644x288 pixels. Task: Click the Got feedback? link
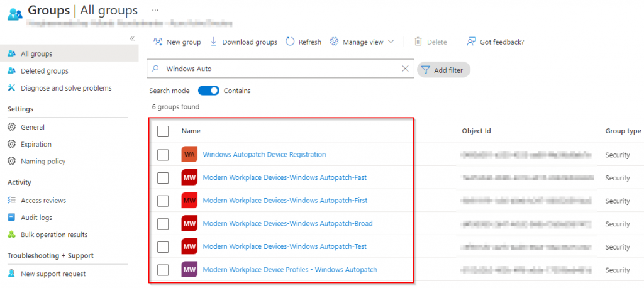click(502, 42)
